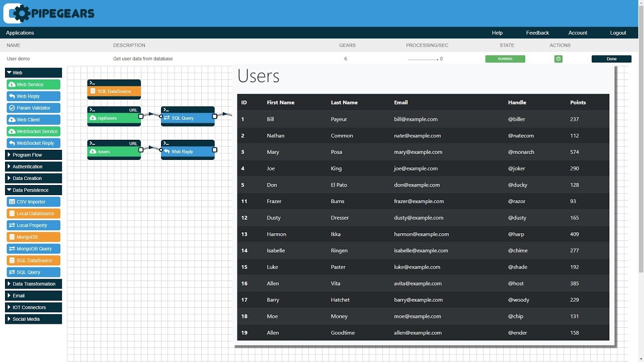Click the email bill@example.com
644x362 pixels.
(416, 119)
